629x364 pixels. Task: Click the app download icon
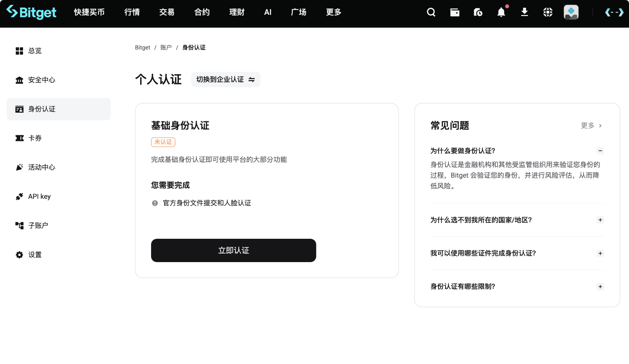[x=525, y=12]
